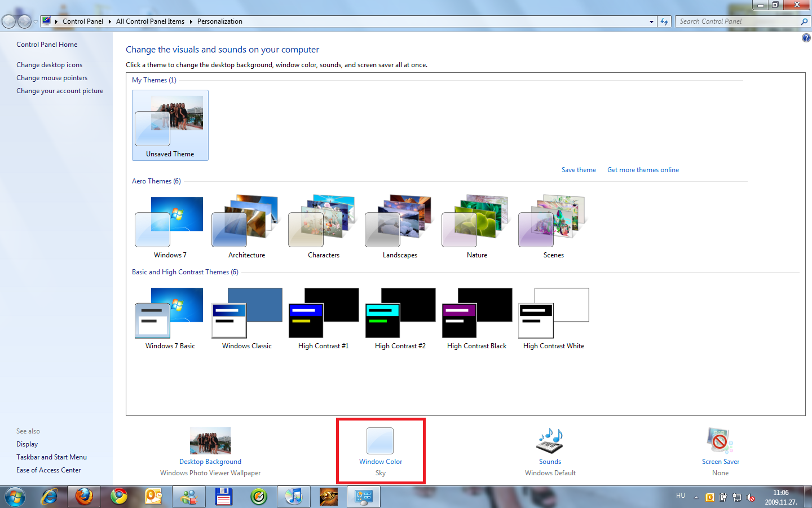Select the Landscapes theme
Viewport: 812px width, 508px height.
[x=400, y=226]
